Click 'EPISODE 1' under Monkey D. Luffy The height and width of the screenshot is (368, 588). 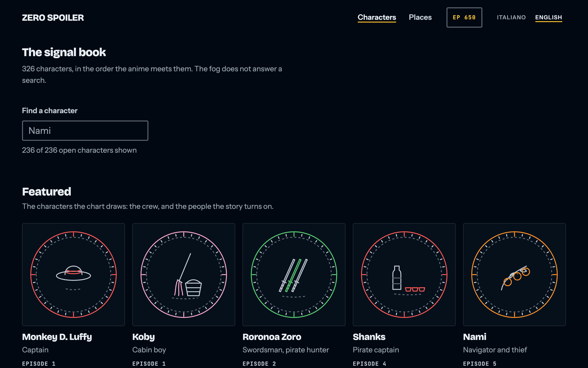[x=39, y=364]
